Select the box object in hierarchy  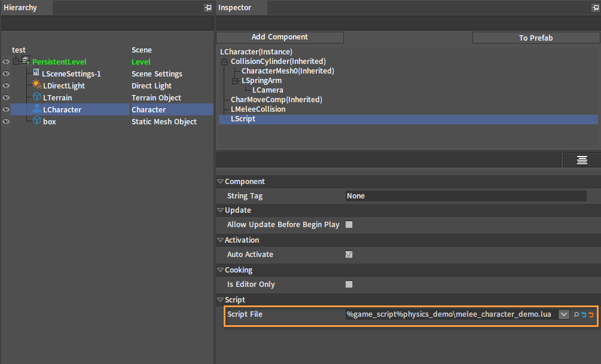pos(50,121)
